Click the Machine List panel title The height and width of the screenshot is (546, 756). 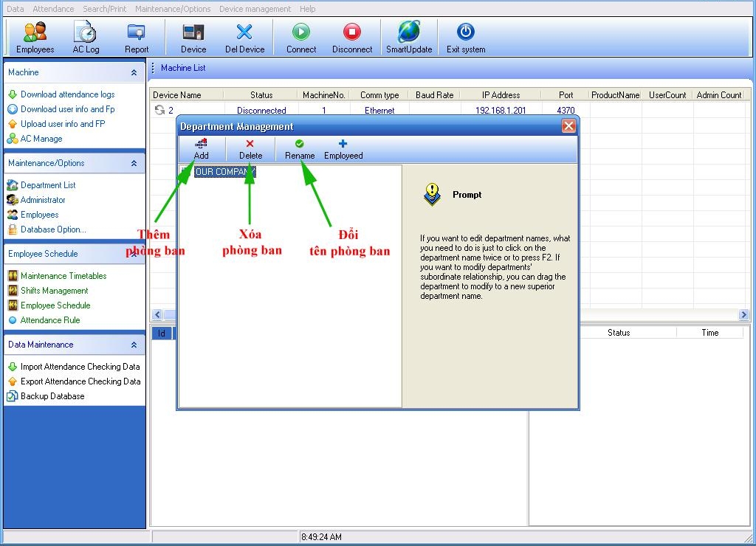tap(183, 68)
